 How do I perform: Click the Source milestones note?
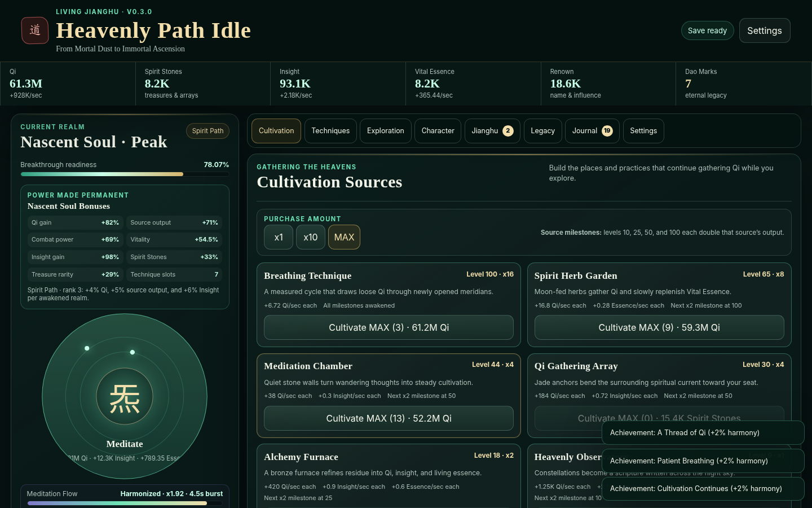tap(662, 233)
